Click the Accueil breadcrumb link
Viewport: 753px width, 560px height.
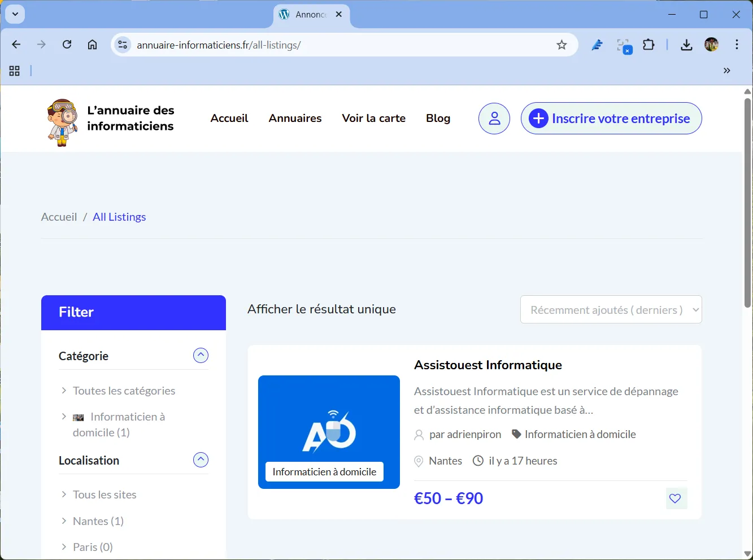point(59,217)
